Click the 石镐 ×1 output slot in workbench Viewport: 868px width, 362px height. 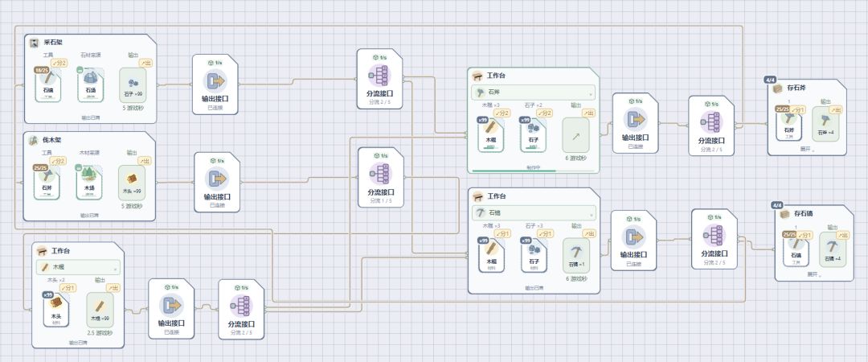point(576,256)
